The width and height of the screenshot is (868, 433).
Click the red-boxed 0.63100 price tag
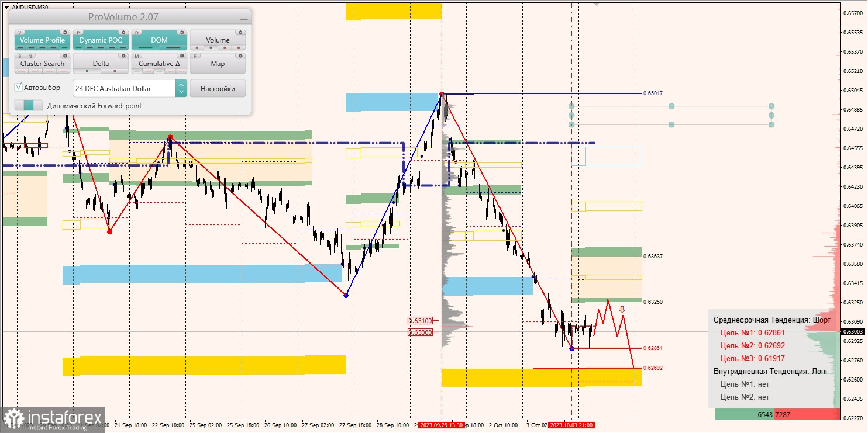(420, 321)
